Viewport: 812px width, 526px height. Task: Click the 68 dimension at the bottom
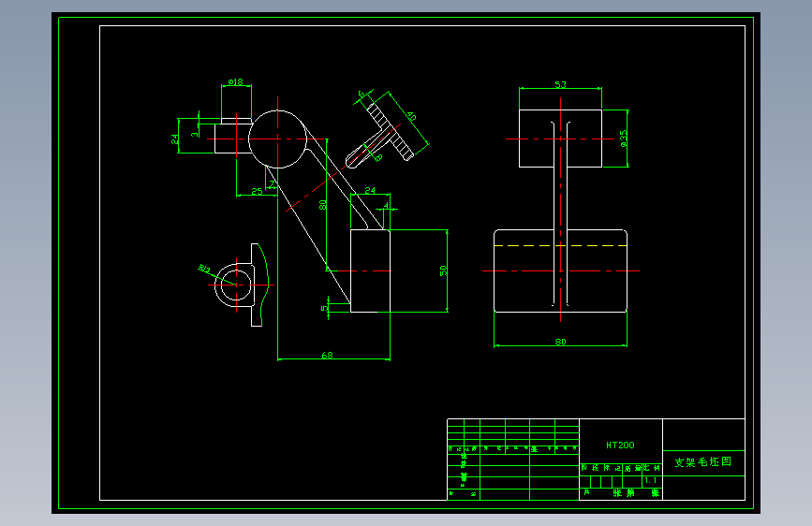click(x=327, y=355)
